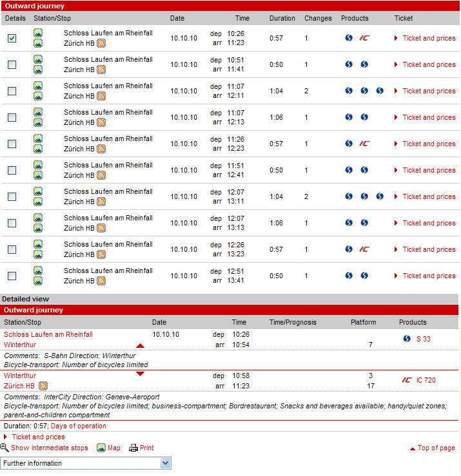Screen dimensions: 461x476
Task: Click the IC train icon in the 11:26 departure row
Action: click(x=364, y=144)
